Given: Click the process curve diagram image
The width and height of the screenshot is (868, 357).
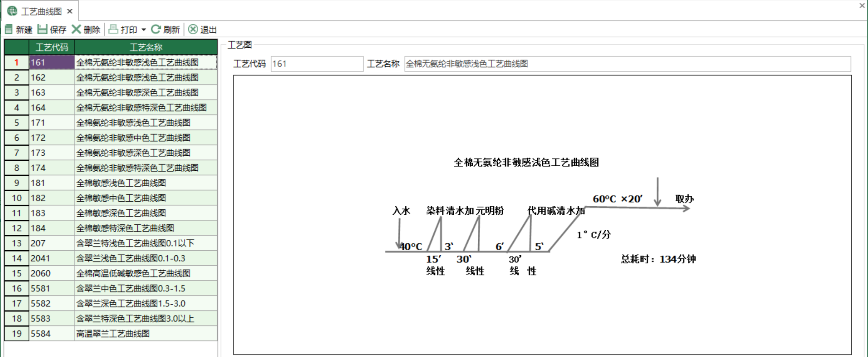Looking at the screenshot, I should (x=542, y=215).
